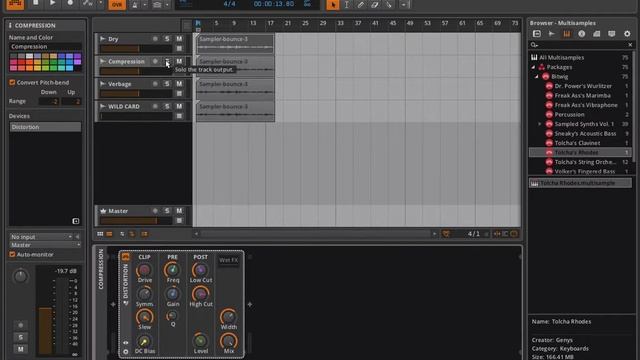Open the browser Samples arrow tab icon
The image size is (640, 360).
click(552, 34)
